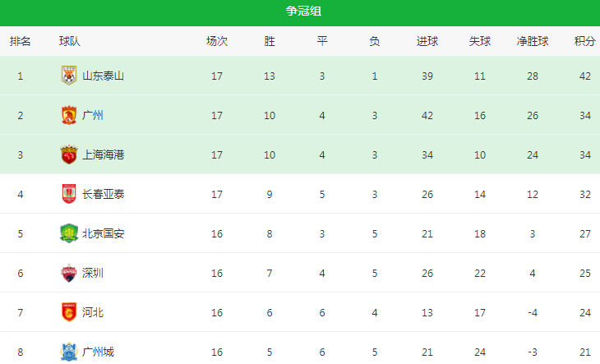Click the 河北 team shield logo

tap(69, 312)
